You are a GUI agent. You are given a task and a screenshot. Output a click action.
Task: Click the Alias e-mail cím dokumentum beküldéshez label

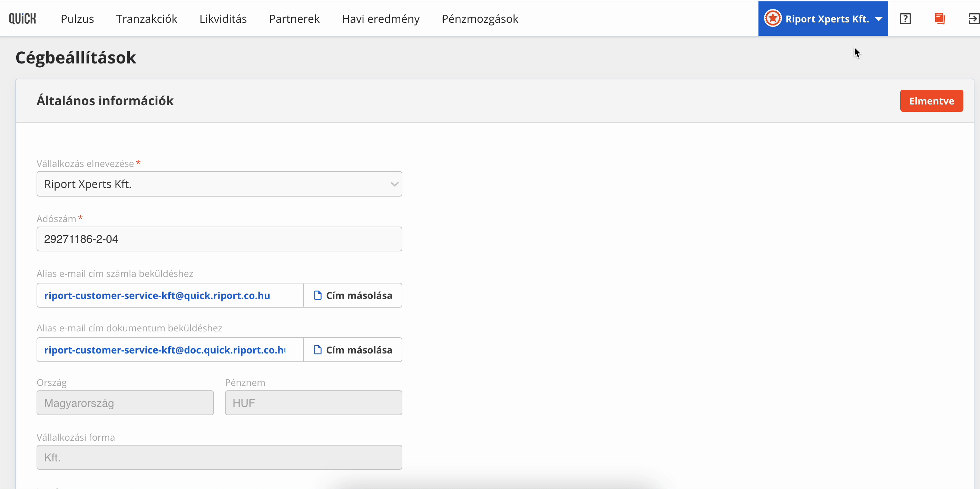point(129,328)
